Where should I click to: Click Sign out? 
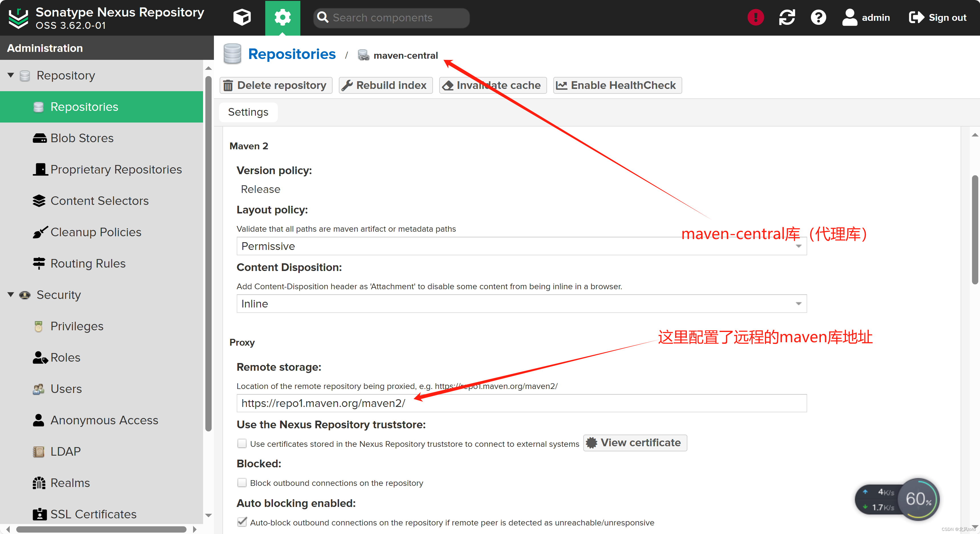tap(938, 17)
